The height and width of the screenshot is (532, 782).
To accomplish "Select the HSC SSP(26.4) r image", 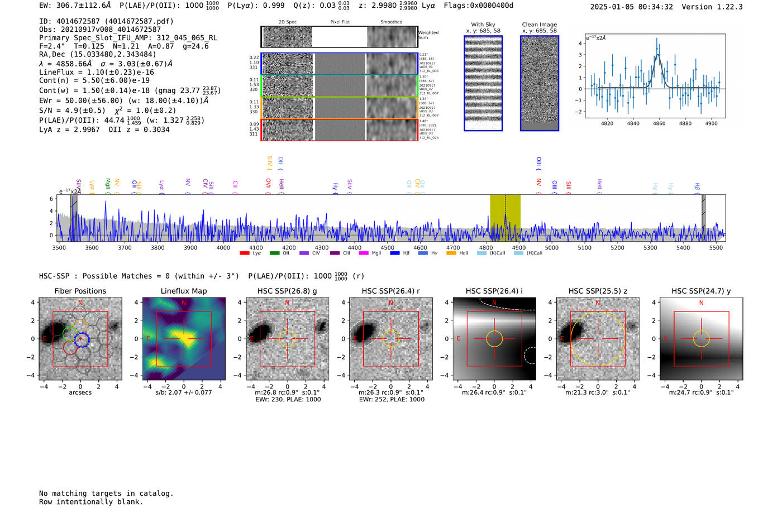I will point(391,339).
